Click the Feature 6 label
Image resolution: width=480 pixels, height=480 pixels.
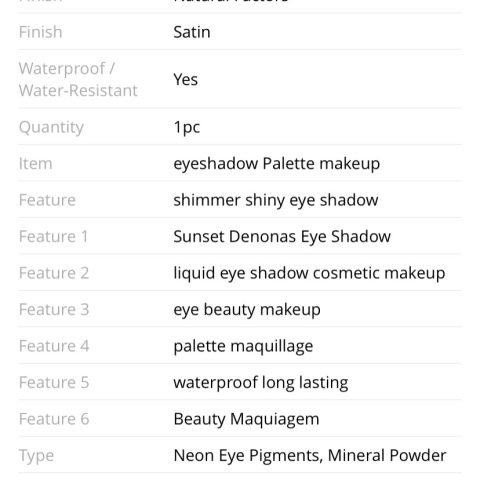tap(54, 419)
